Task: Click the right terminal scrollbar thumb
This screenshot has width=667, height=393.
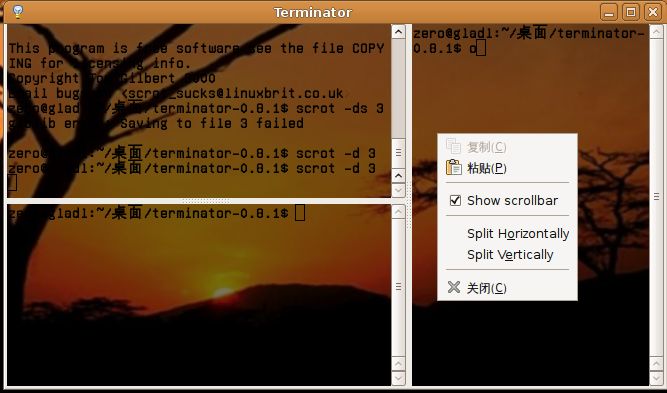Action: 657,196
